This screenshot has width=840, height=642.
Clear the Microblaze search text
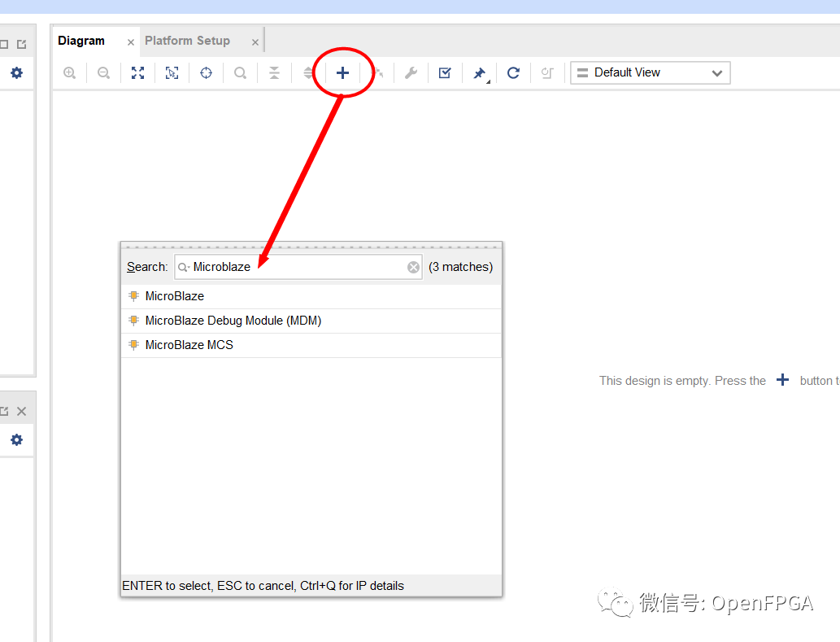(x=414, y=267)
